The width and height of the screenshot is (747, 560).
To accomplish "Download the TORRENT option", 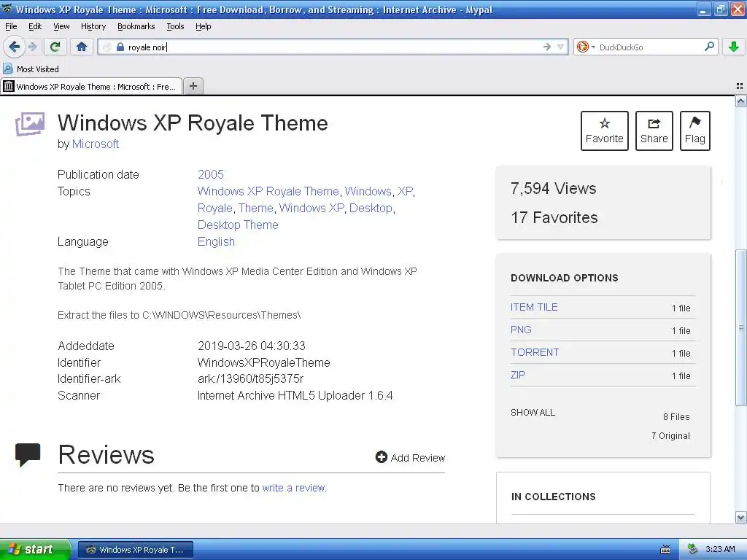I will point(535,352).
